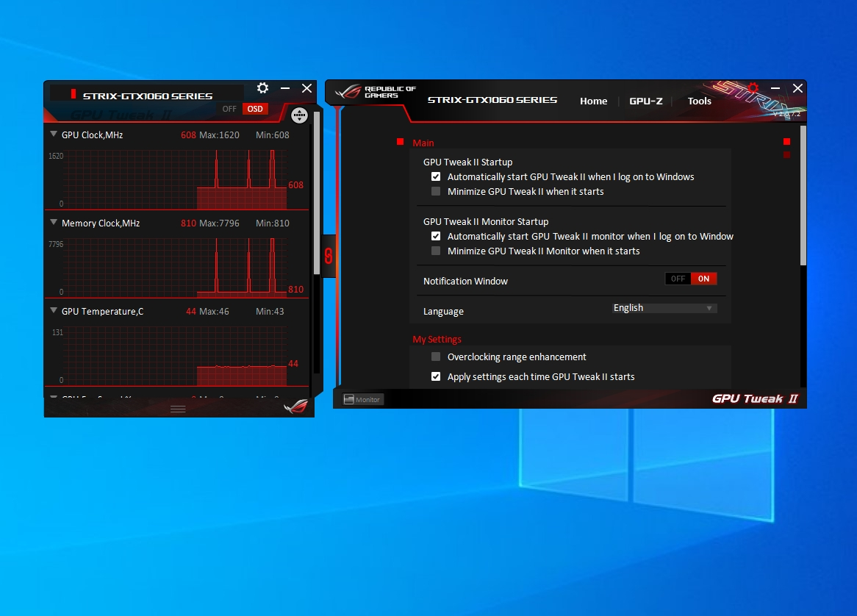
Task: Toggle Apply settings each time GPU Tweak II starts
Action: tap(436, 376)
